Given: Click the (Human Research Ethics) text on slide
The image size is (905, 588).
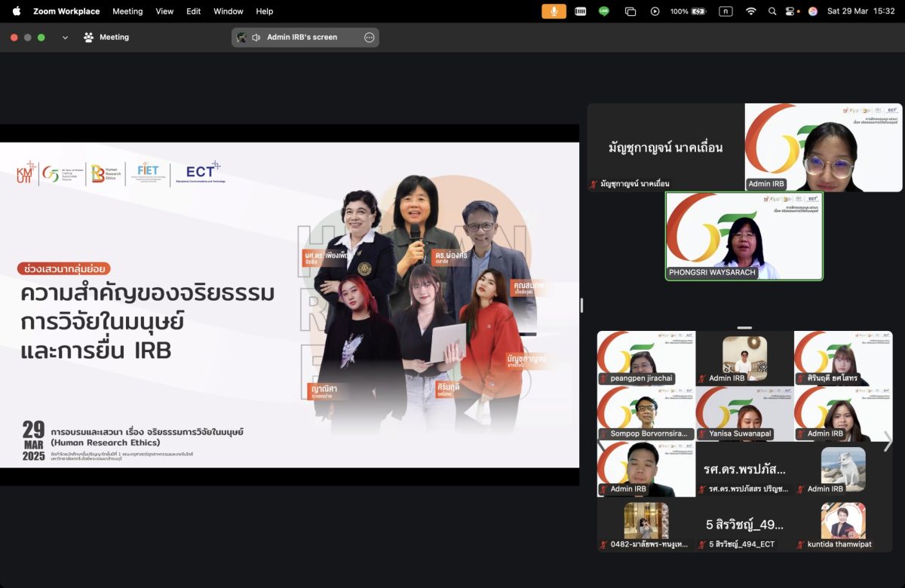Looking at the screenshot, I should (x=105, y=443).
